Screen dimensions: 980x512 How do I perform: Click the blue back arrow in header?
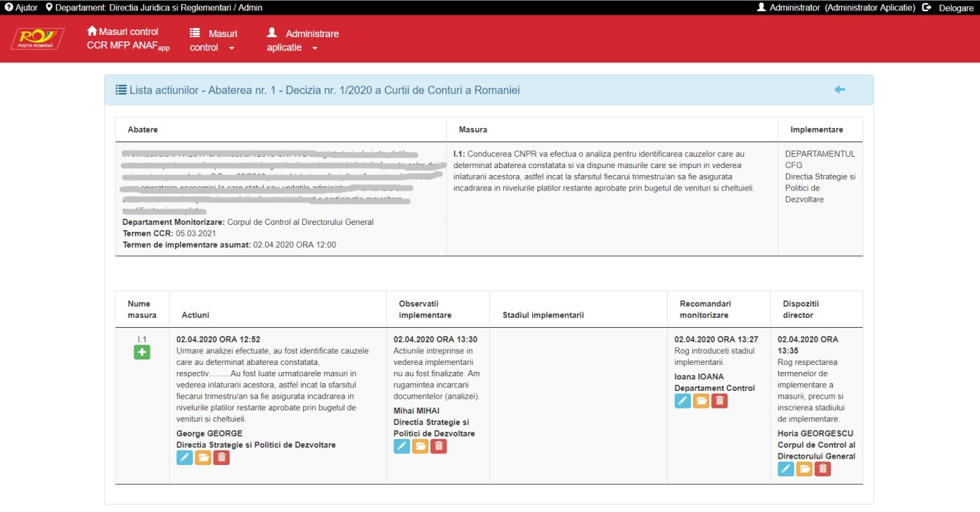(x=839, y=90)
